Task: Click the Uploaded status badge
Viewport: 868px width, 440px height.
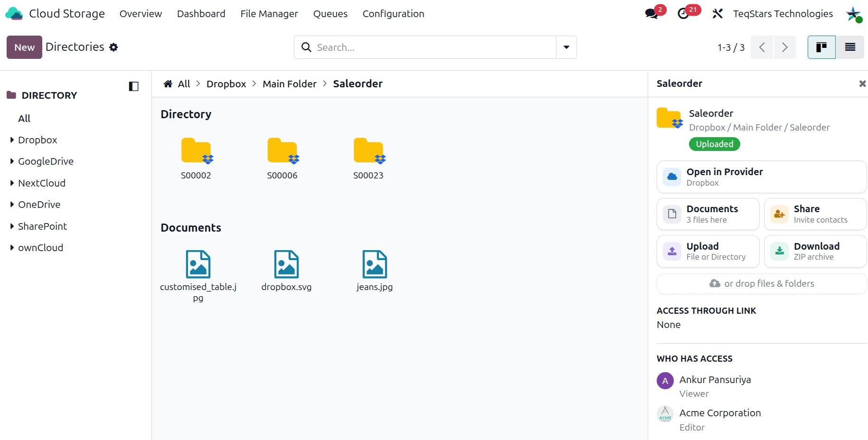Action: click(x=715, y=144)
